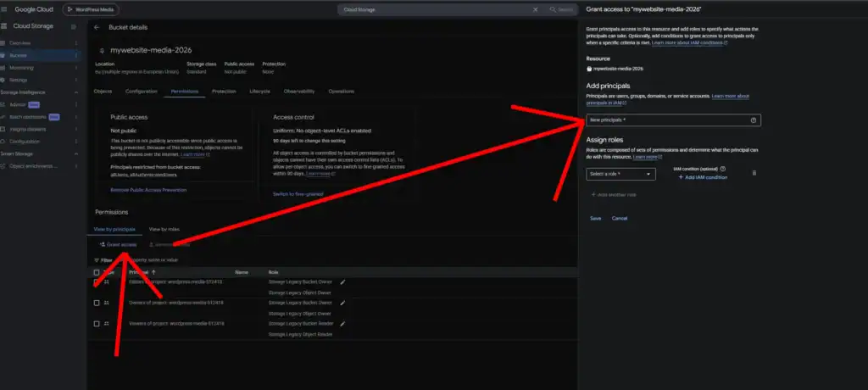Open more options next to Batch operations
The height and width of the screenshot is (390, 868).
[x=75, y=117]
